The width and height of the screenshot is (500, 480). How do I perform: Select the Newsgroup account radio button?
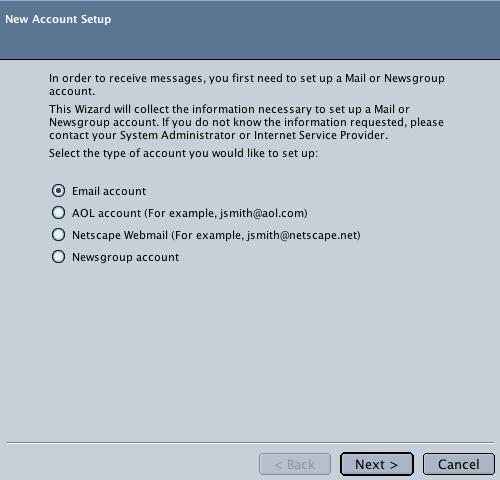(x=58, y=257)
